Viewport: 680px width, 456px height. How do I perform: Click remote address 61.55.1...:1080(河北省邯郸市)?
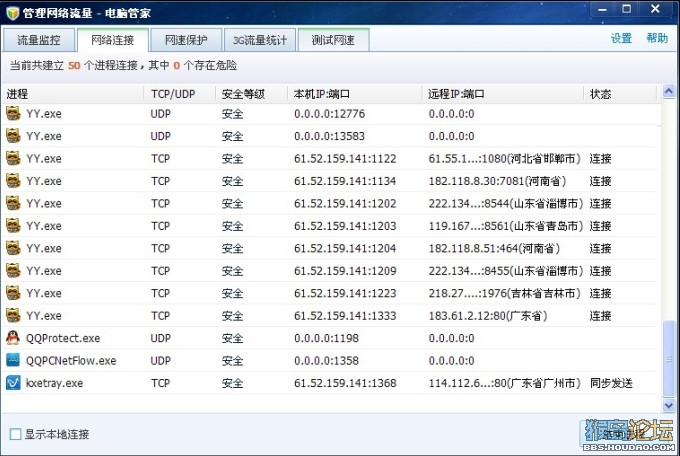point(504,159)
